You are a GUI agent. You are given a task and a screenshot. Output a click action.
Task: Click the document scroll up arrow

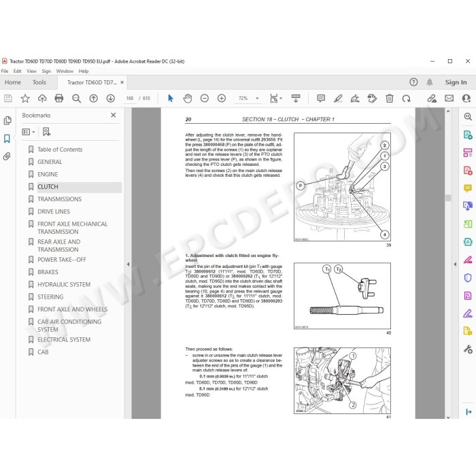pos(448,112)
